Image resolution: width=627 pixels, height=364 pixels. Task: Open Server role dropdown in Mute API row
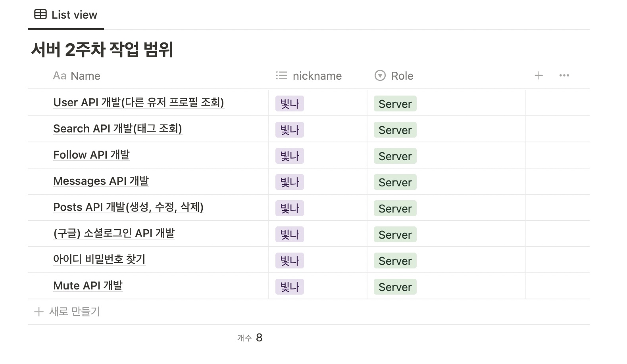click(395, 287)
